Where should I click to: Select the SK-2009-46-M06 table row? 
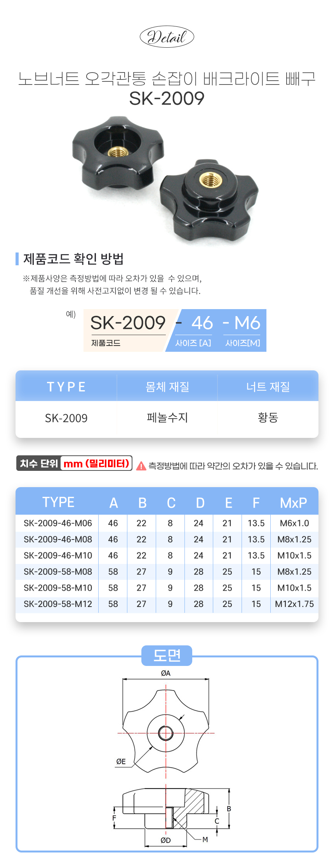[167, 523]
